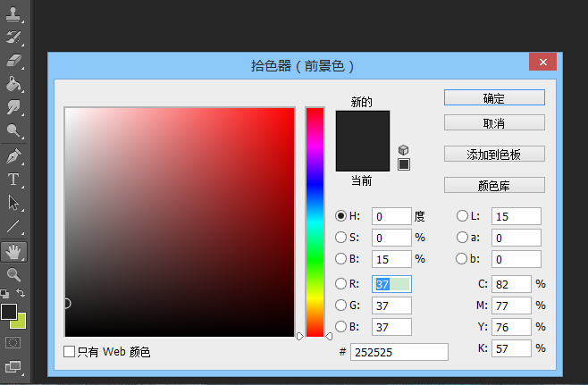Click in the vertical hue spectrum slider
588x385 pixels.
coord(315,222)
